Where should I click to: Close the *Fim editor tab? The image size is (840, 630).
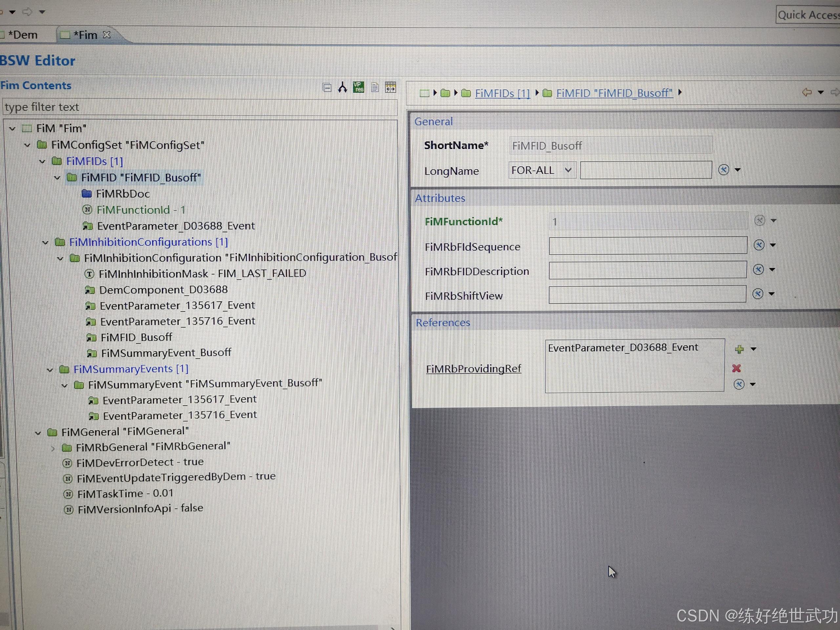(x=107, y=34)
